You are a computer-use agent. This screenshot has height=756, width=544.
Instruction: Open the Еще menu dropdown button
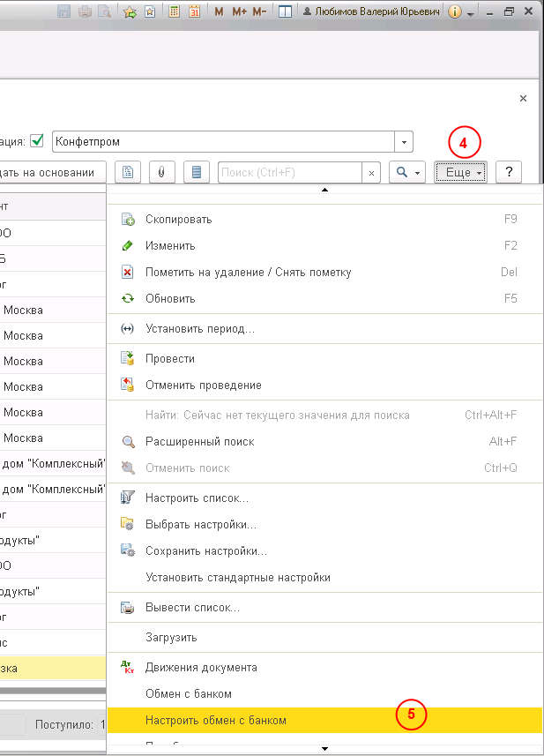(461, 173)
